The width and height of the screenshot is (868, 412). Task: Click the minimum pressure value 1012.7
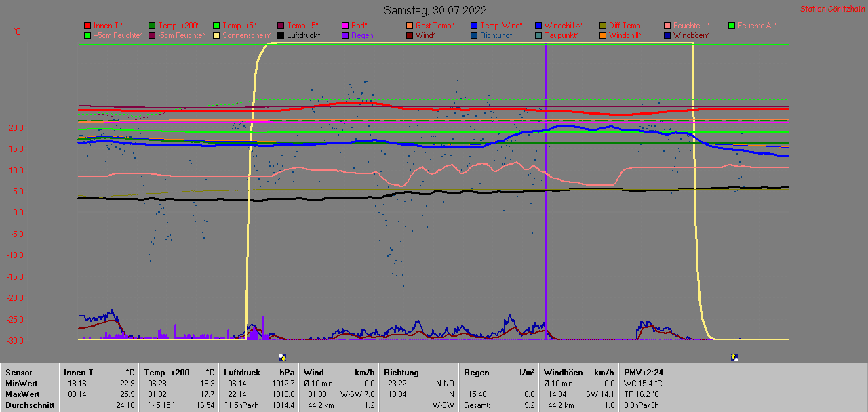click(x=283, y=384)
